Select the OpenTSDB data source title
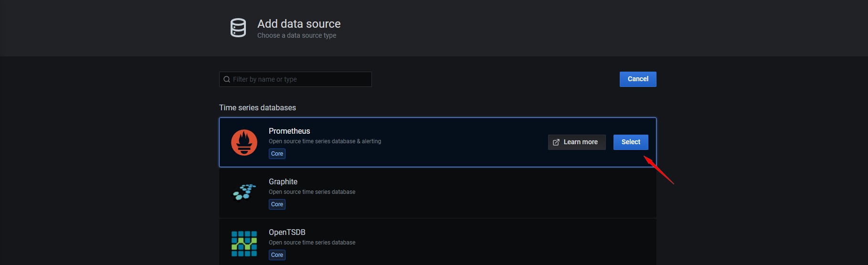The image size is (868, 265). [287, 232]
